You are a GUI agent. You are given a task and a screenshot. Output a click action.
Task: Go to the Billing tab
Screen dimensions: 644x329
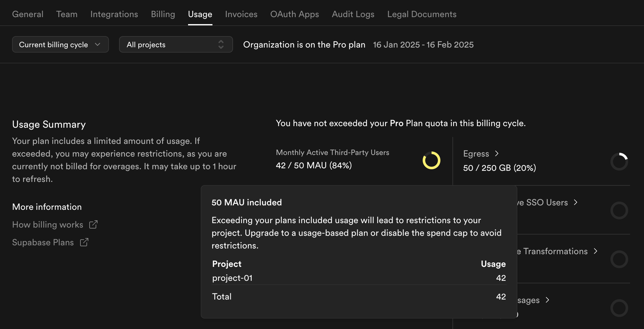click(x=163, y=14)
